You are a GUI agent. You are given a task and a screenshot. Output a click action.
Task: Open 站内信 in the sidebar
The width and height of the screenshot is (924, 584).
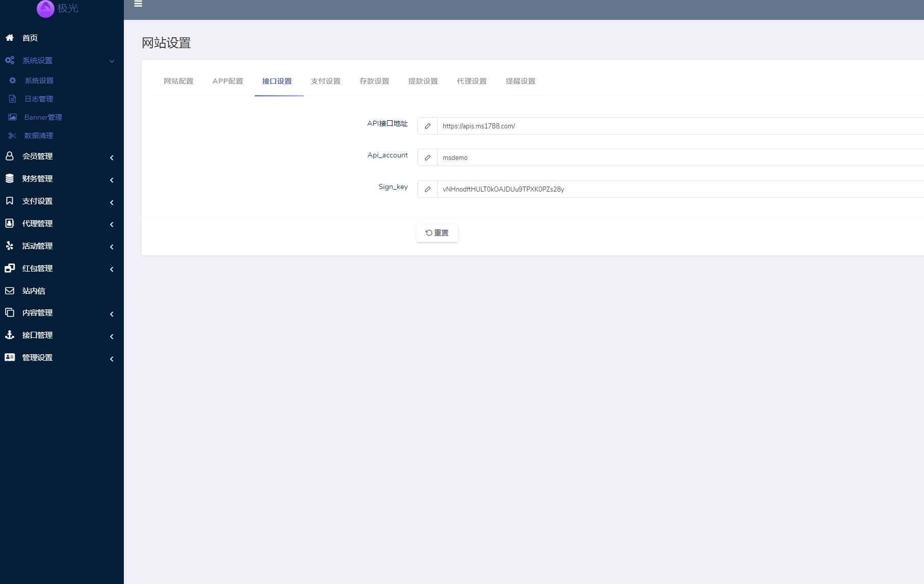tap(34, 290)
